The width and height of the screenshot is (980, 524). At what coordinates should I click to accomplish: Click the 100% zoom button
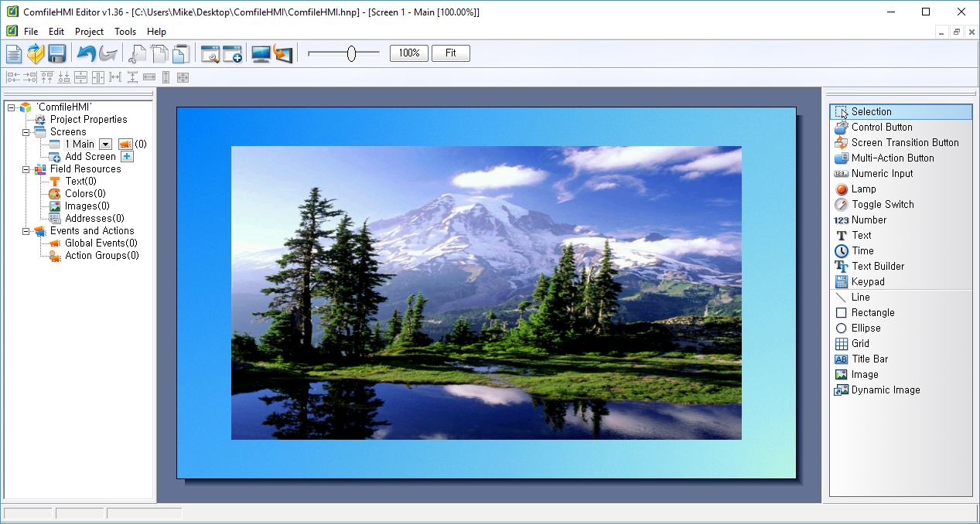coord(409,53)
